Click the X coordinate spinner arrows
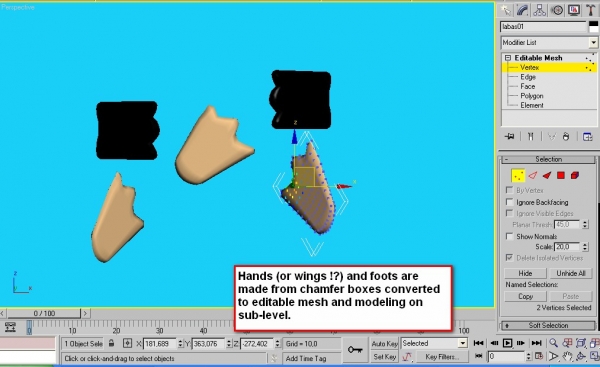Viewport: 600px width, 367px height. (x=180, y=344)
